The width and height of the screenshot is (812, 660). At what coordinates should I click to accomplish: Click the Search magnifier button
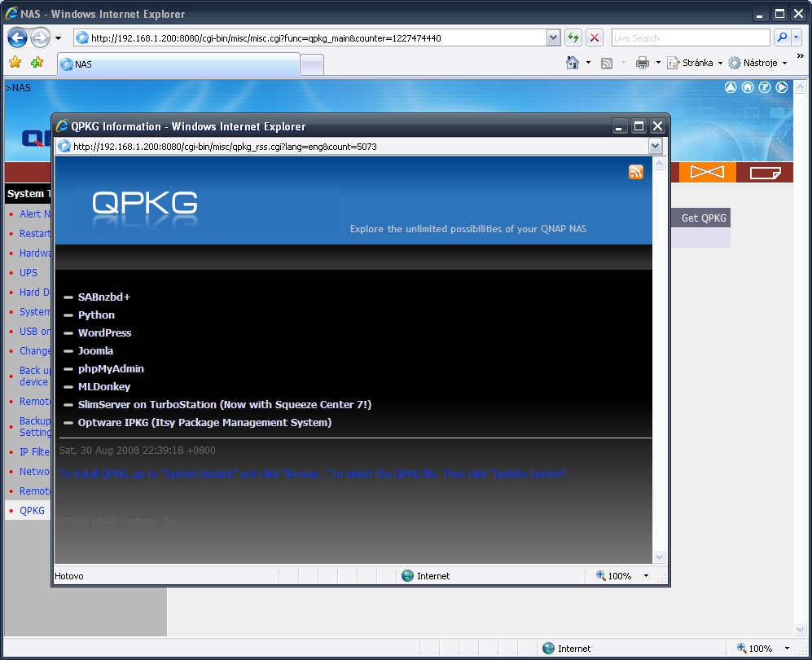pos(782,37)
